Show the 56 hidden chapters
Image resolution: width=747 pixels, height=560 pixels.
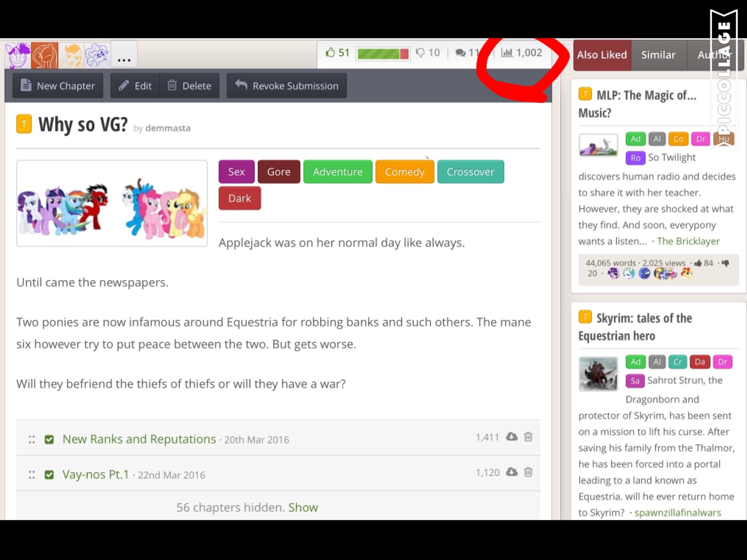[303, 507]
